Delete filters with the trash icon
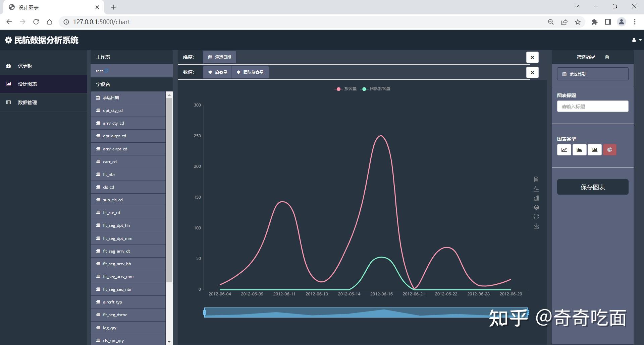 coord(607,57)
